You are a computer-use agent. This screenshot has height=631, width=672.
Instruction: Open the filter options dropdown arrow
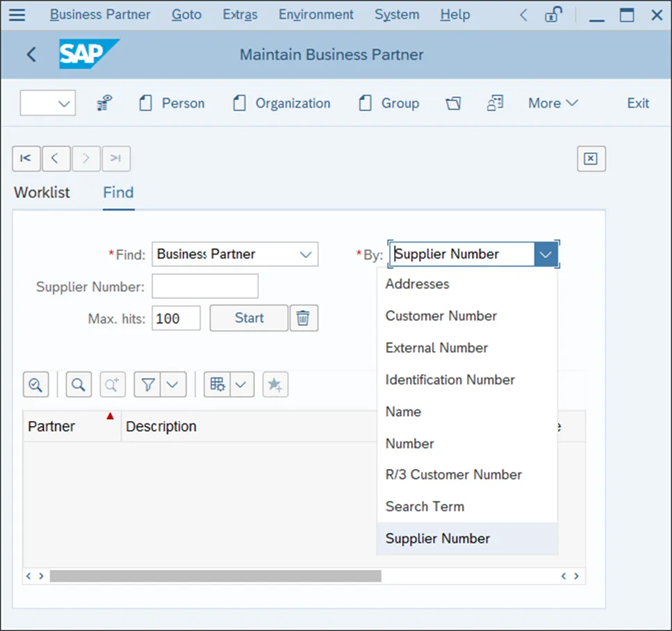click(x=172, y=384)
